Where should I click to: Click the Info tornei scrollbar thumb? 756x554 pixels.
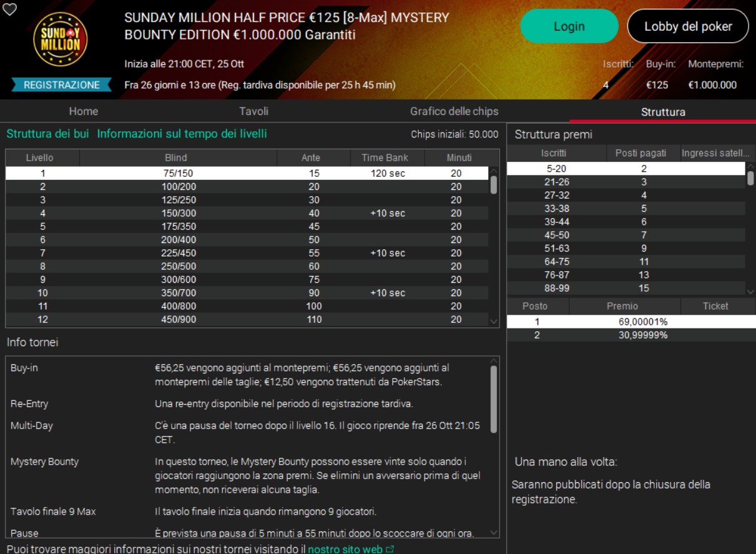click(494, 400)
